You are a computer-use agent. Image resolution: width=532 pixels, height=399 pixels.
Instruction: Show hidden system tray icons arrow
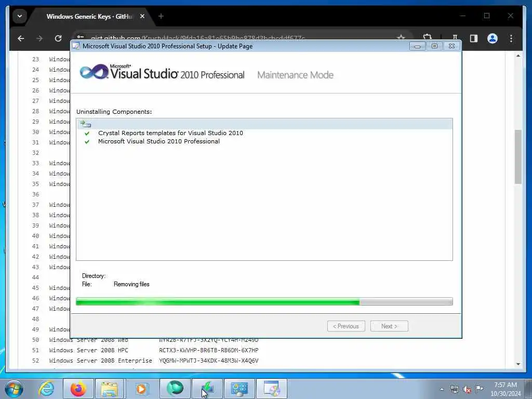[x=442, y=389]
